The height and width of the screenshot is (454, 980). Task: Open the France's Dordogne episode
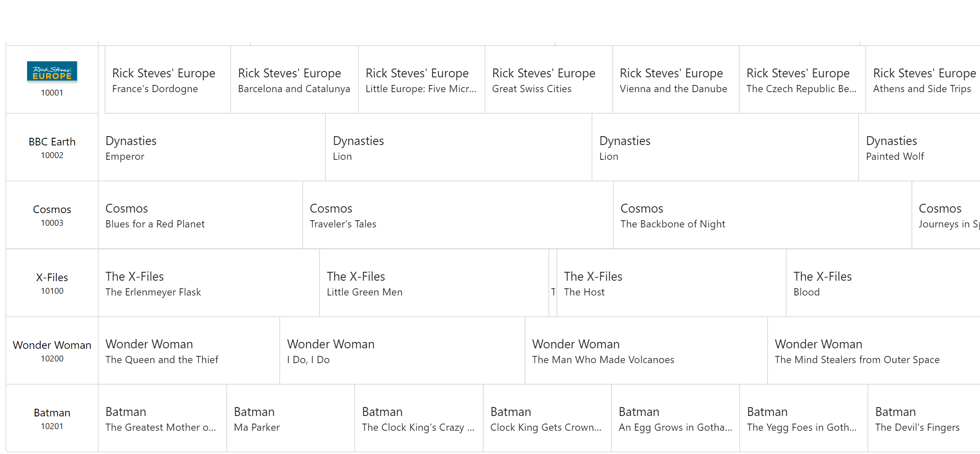click(167, 80)
